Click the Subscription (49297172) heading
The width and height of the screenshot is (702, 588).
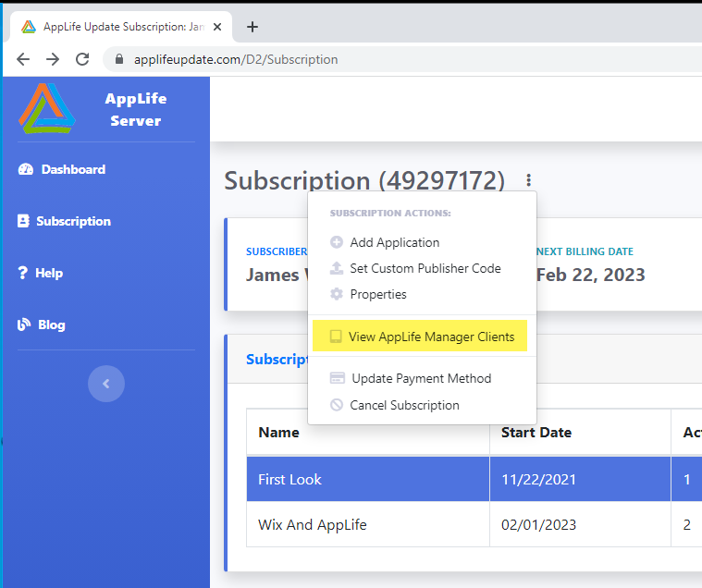click(364, 180)
